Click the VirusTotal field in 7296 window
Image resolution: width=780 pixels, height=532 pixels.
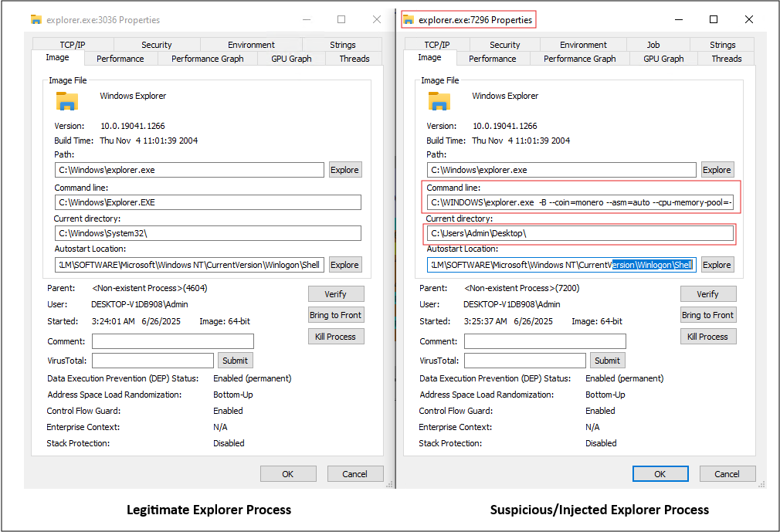[x=525, y=361]
